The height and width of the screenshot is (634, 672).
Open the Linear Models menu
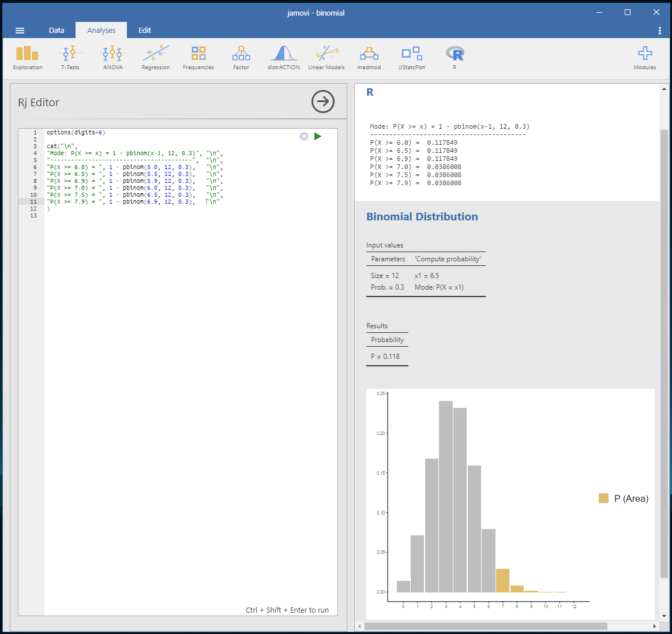[x=326, y=58]
